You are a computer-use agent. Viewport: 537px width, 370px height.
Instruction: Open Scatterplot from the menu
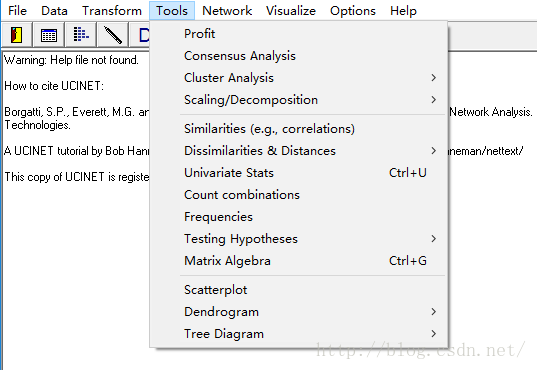pos(299,290)
